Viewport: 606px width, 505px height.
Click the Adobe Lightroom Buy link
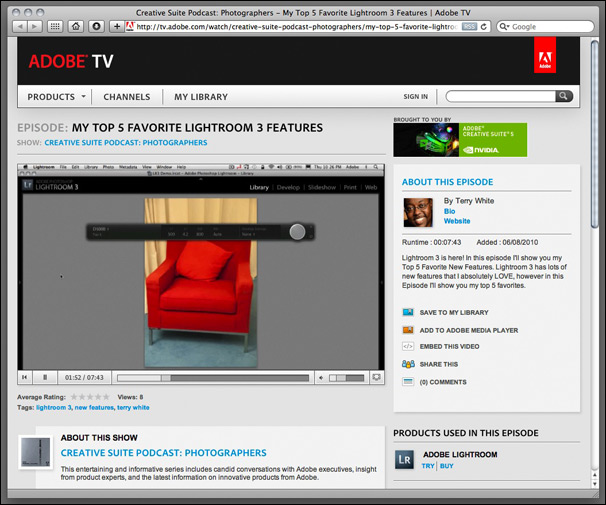447,466
